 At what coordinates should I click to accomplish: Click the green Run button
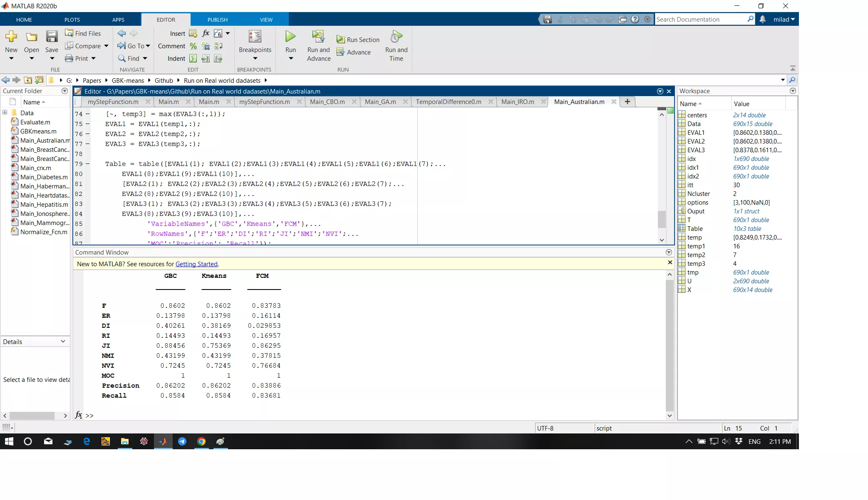click(290, 37)
